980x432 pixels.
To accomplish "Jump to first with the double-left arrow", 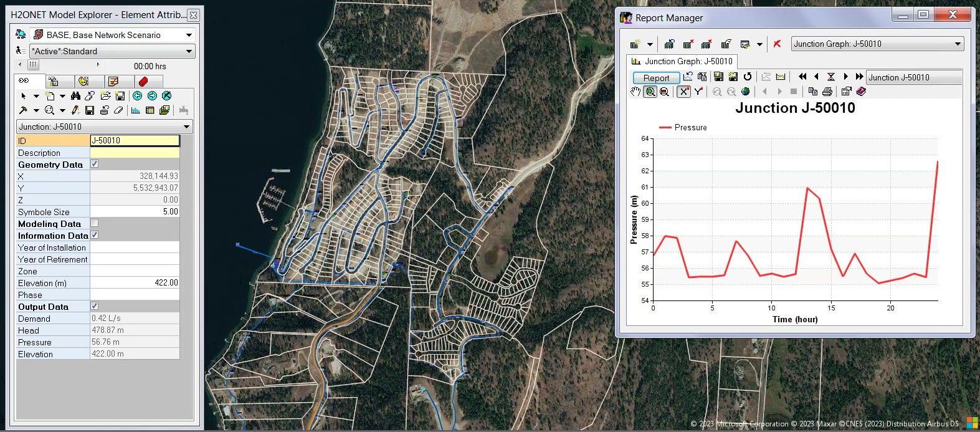I will click(802, 77).
